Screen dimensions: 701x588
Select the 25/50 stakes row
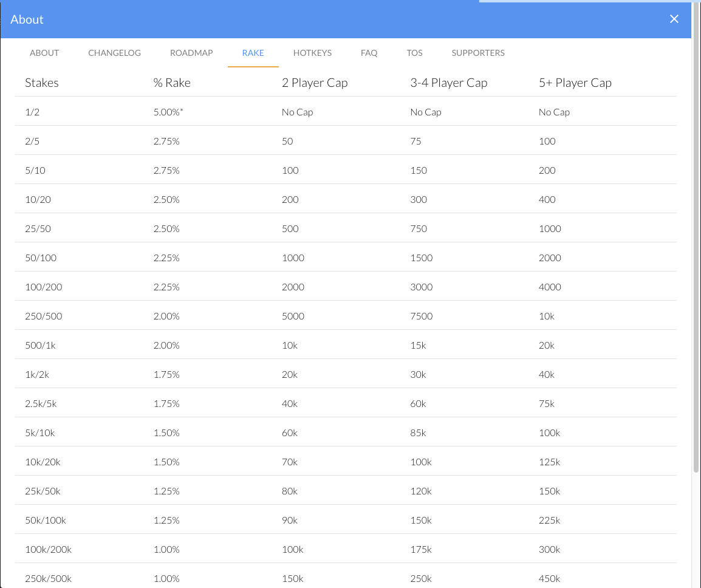[x=346, y=228]
